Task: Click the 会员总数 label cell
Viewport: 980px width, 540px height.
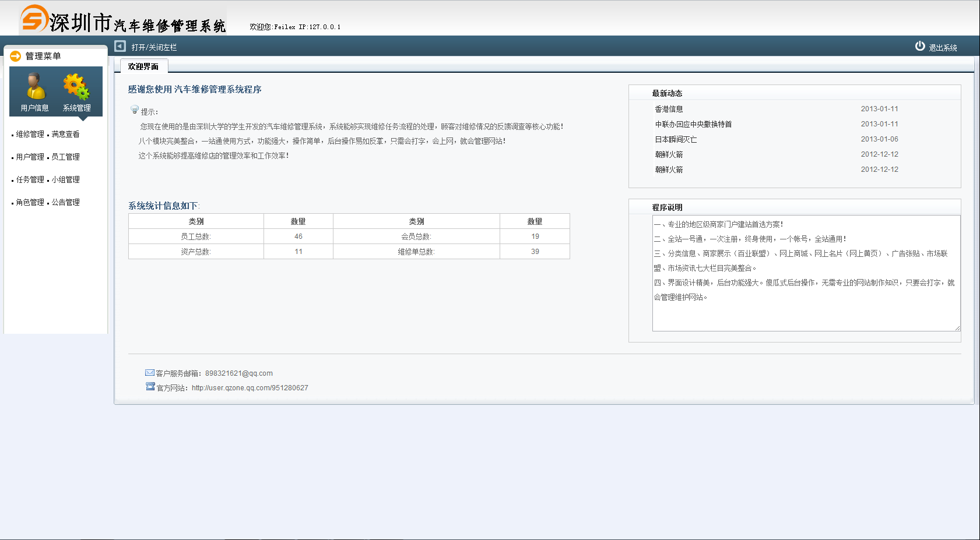Action: [416, 237]
